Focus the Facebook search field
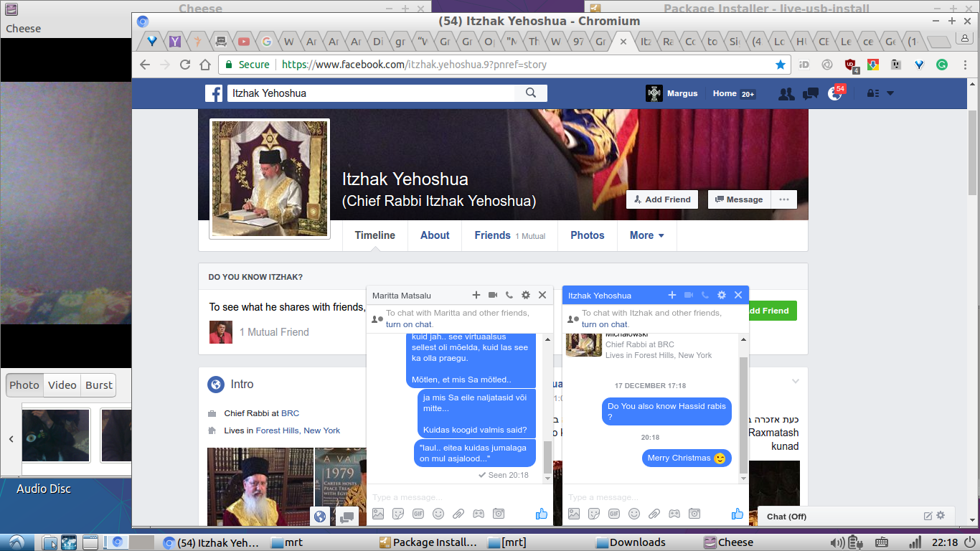 point(372,93)
